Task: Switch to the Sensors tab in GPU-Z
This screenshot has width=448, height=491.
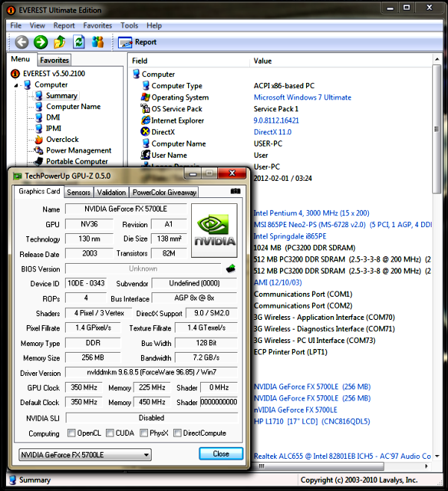Action: click(x=78, y=192)
